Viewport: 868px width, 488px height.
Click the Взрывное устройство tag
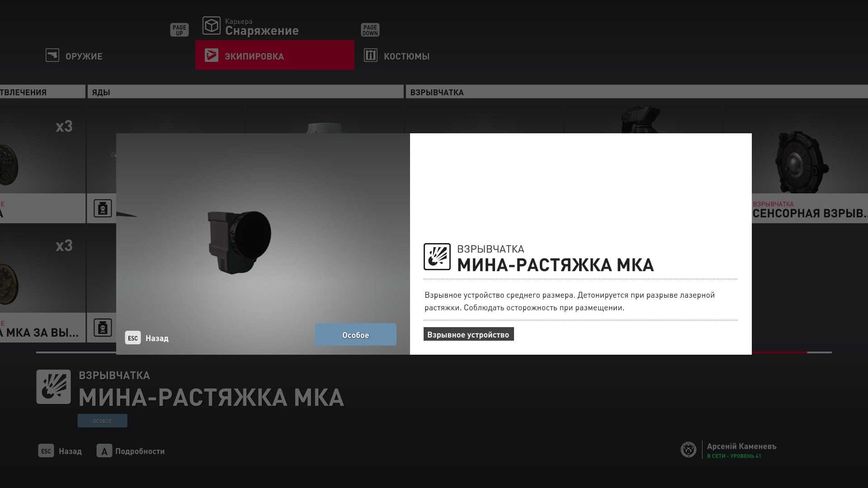(468, 334)
